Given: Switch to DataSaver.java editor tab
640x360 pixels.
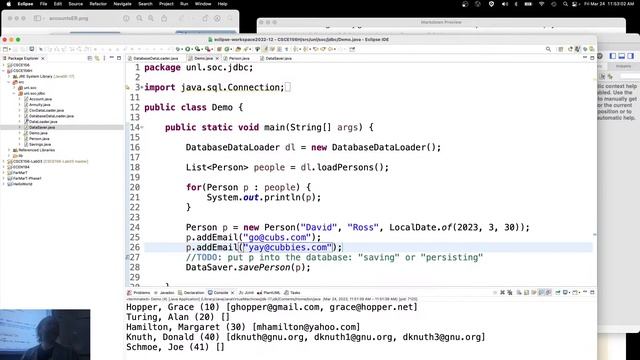Looking at the screenshot, I should pos(278,58).
